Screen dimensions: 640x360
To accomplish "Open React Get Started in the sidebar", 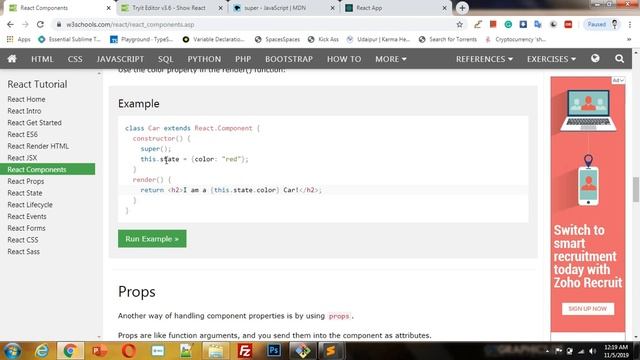I will pos(34,122).
